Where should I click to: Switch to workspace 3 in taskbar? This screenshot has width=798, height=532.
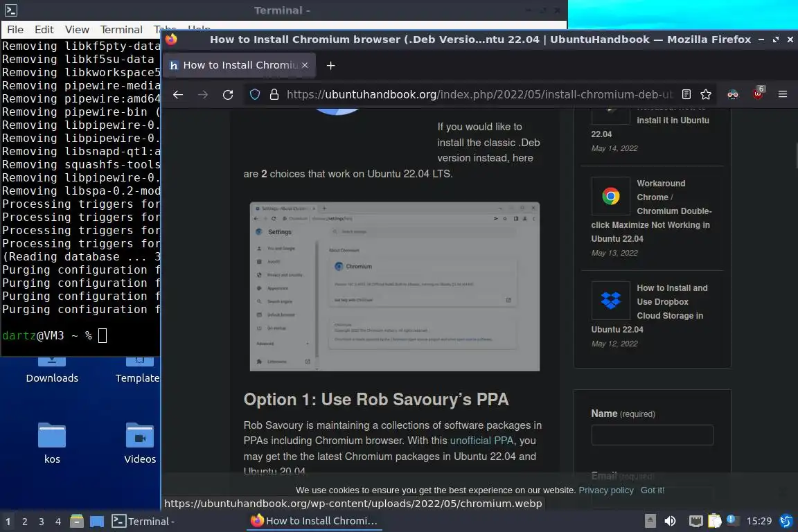pos(42,522)
